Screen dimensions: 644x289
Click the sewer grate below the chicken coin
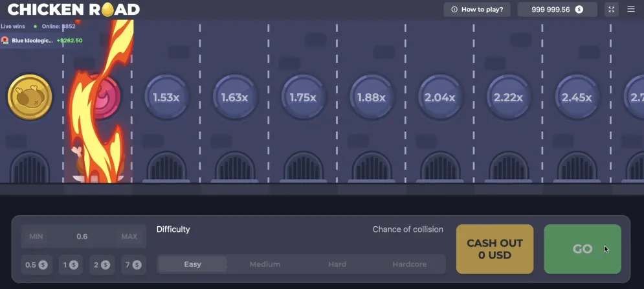click(x=30, y=167)
